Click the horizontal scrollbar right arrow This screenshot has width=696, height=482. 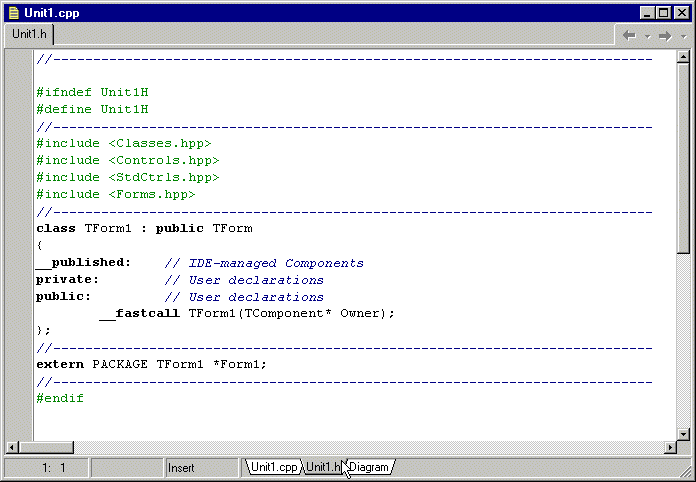tap(668, 447)
